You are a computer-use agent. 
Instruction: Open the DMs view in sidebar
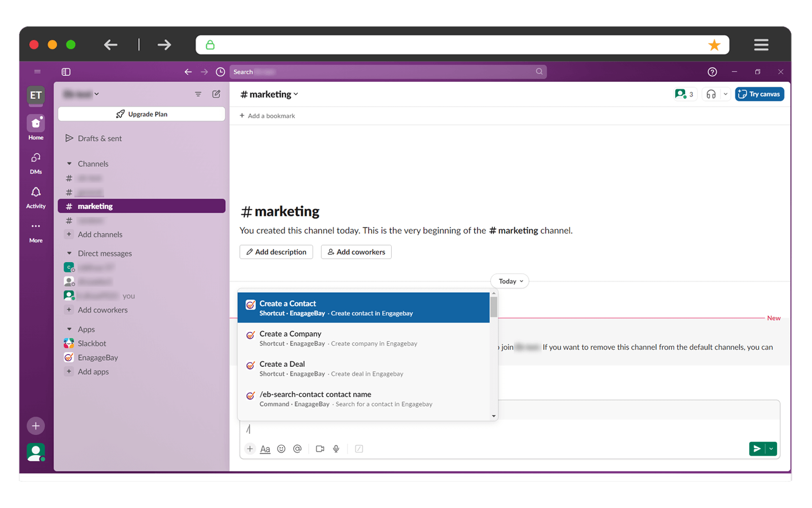coord(36,163)
